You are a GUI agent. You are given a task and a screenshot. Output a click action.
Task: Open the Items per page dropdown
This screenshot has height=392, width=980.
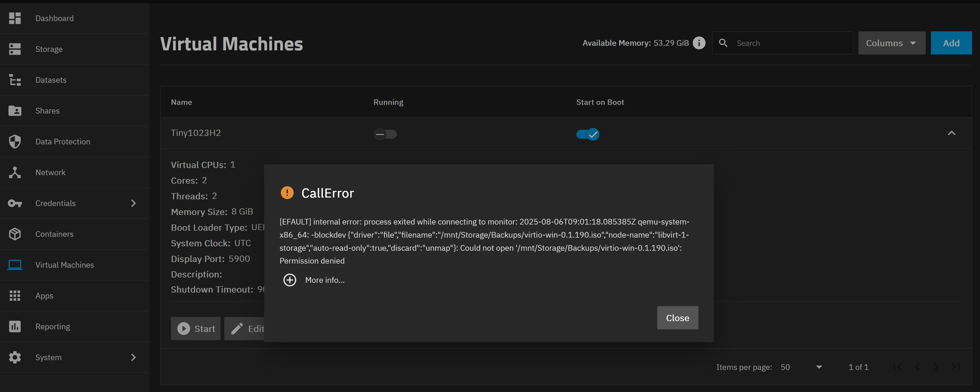(801, 367)
